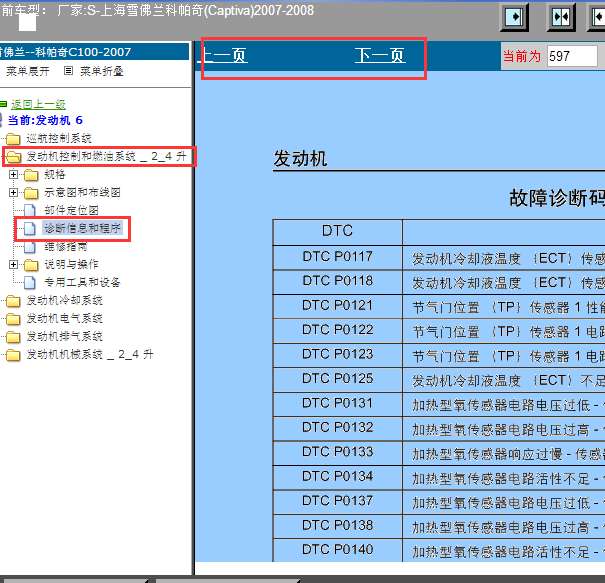Viewport: 605px width, 583px height.
Task: Open 专用工具和设备 document
Action: tap(82, 282)
